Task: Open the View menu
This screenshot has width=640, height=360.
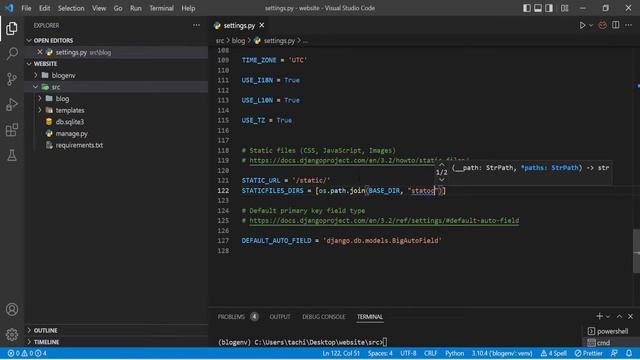Action: [99, 8]
